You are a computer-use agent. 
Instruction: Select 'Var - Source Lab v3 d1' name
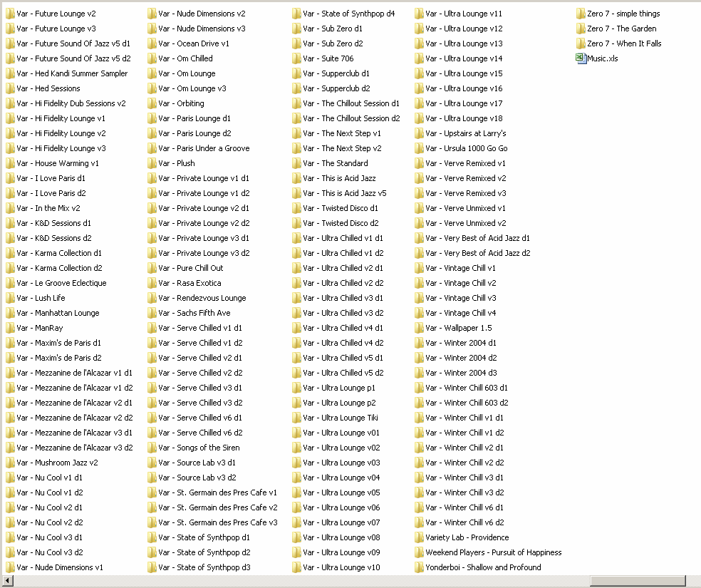pos(197,463)
